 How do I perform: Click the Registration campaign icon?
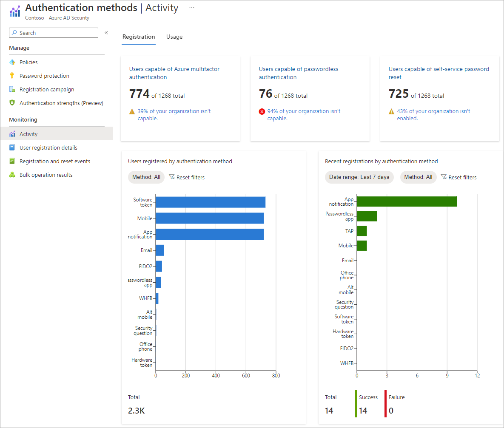pos(12,89)
